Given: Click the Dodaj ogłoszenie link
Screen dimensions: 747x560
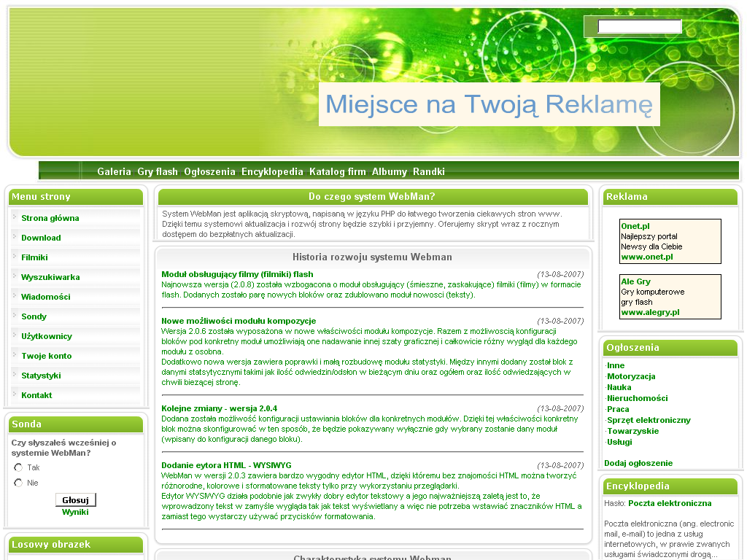Looking at the screenshot, I should point(638,463).
